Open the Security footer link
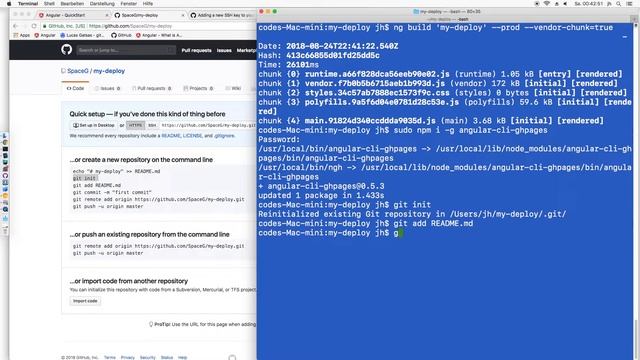This screenshot has height=360, width=640. click(147, 357)
